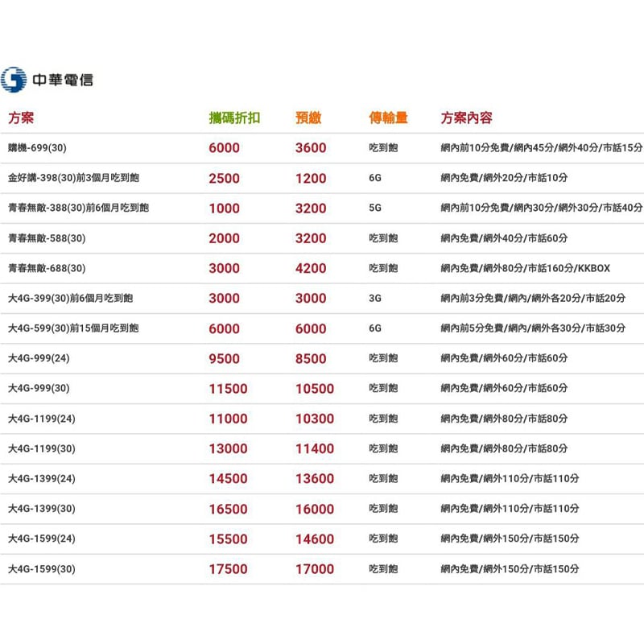Screen dimensions: 644x644
Task: Click 網內免費/網外20分/市話10分 details
Action: pos(504,178)
